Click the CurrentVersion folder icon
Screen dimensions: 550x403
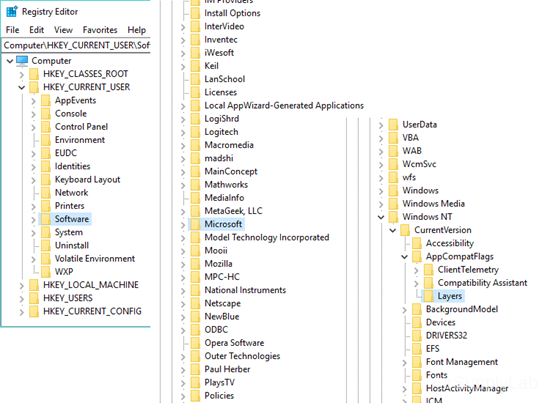pos(405,230)
